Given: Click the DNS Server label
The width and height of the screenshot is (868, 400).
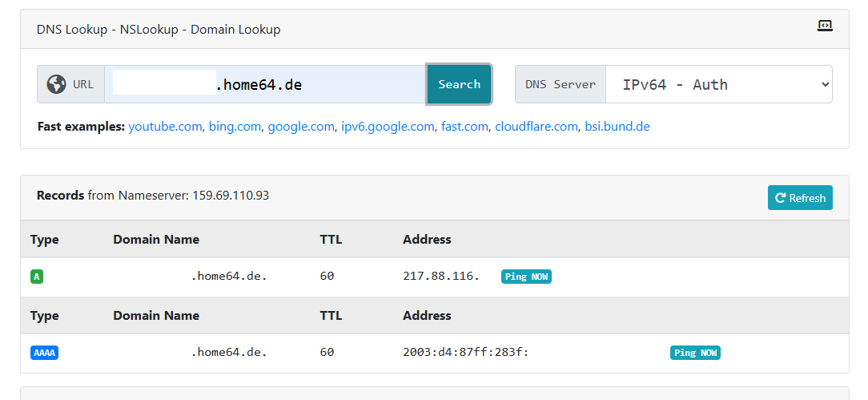Looking at the screenshot, I should [x=561, y=84].
